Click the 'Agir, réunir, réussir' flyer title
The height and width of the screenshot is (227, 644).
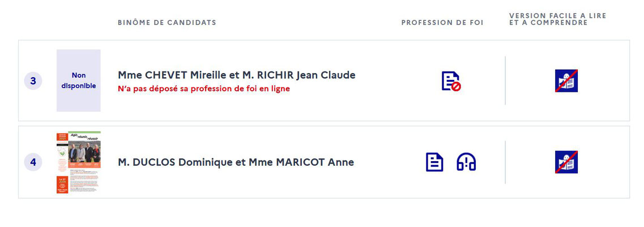pyautogui.click(x=84, y=137)
